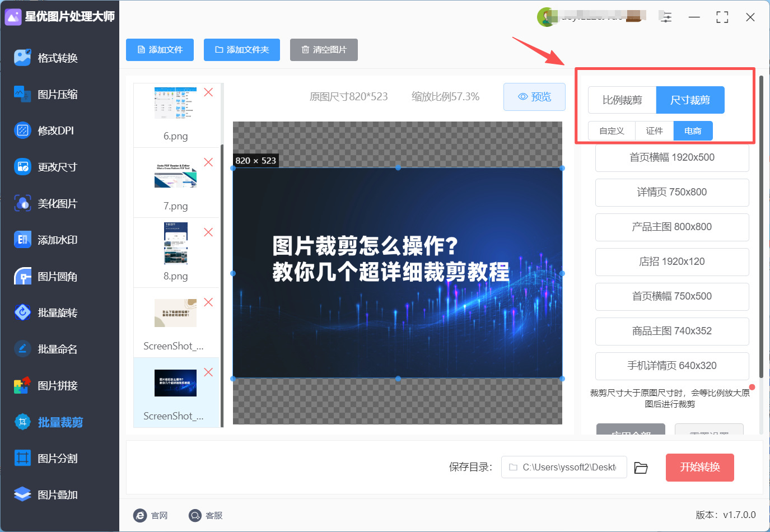Image resolution: width=770 pixels, height=532 pixels.
Task: Open the 图片压缩 image compression tool
Action: pyautogui.click(x=46, y=94)
